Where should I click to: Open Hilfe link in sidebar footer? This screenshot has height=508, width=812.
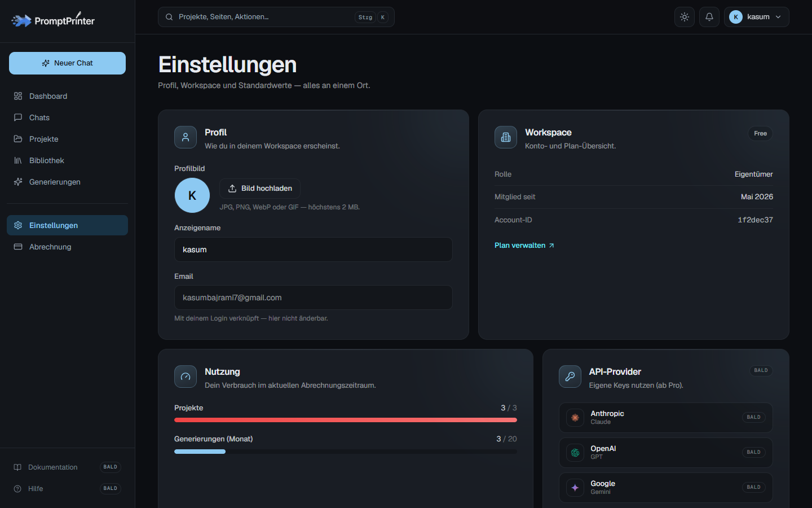(67, 488)
